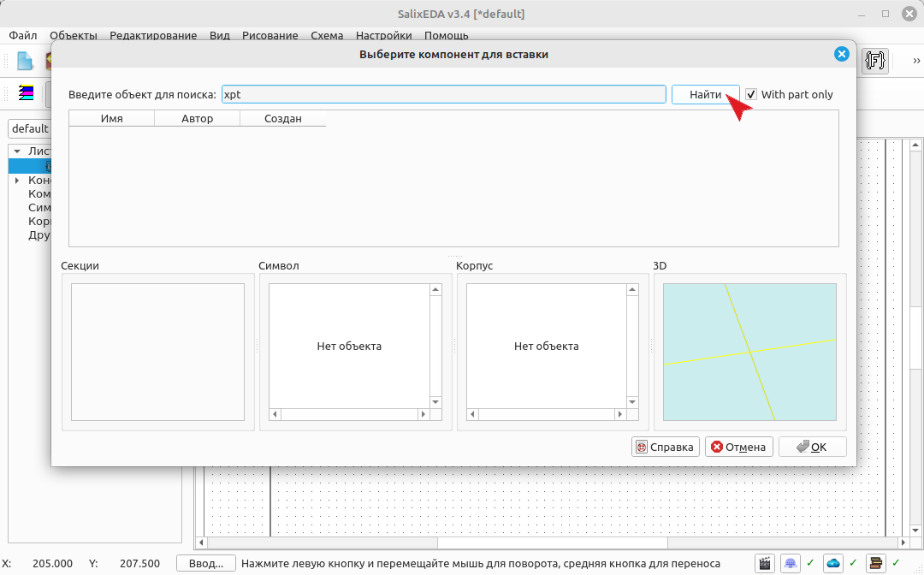This screenshot has height=575, width=924.
Task: Click scroll up arrow in Символ preview
Action: 435,290
